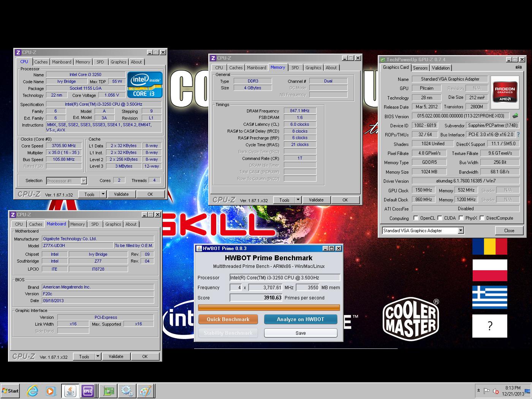This screenshot has width=532, height=399.
Task: Click the HWBOT Processor name field
Action: tap(285, 277)
